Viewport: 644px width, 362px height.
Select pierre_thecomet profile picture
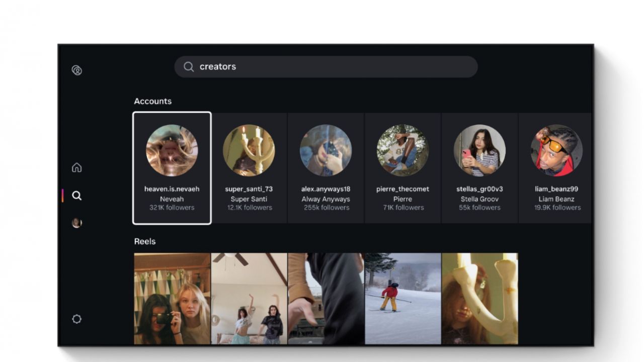pyautogui.click(x=403, y=150)
